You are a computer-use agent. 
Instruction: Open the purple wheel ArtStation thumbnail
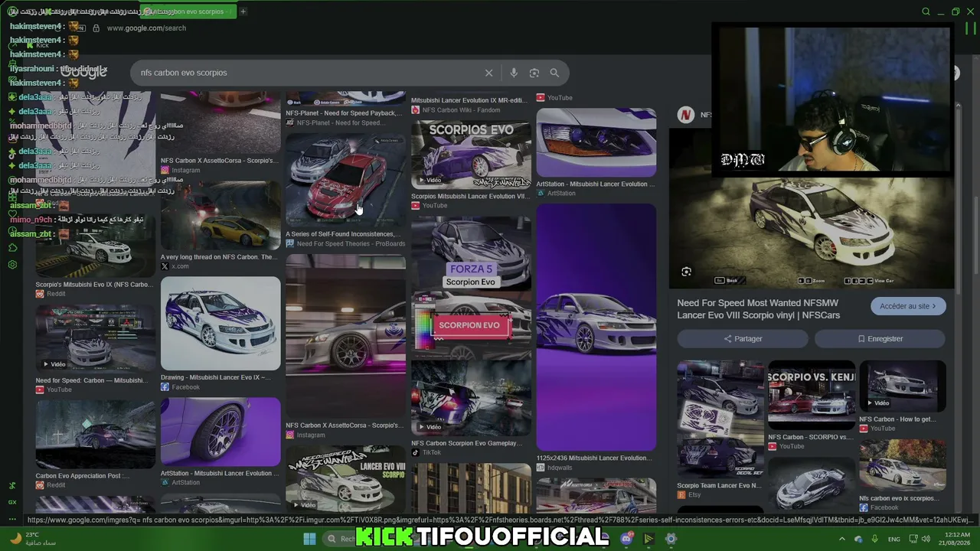[x=220, y=432]
